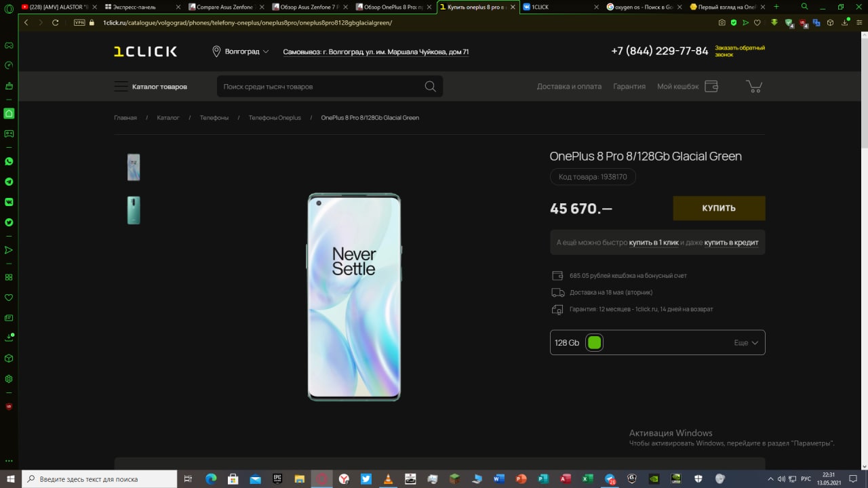Open Twitter in the browser sidebar
This screenshot has height=488, width=868.
click(9, 222)
